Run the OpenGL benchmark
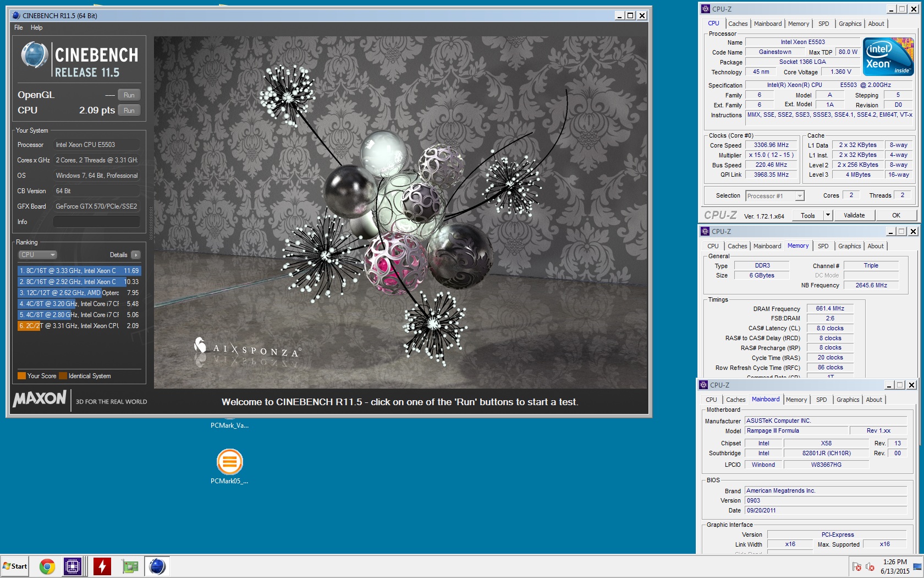Image resolution: width=924 pixels, height=578 pixels. click(x=129, y=95)
